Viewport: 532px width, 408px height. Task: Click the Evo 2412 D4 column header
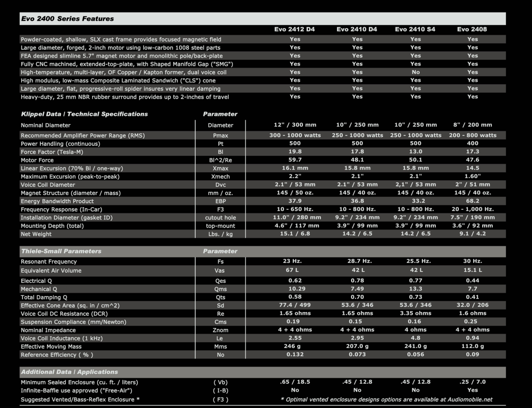coord(294,29)
